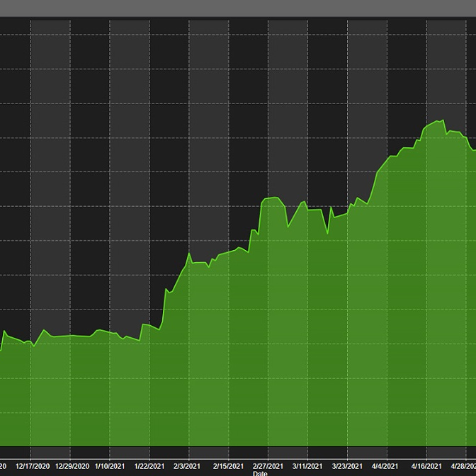Click the 12/17/2020 date axis label

pos(33,466)
